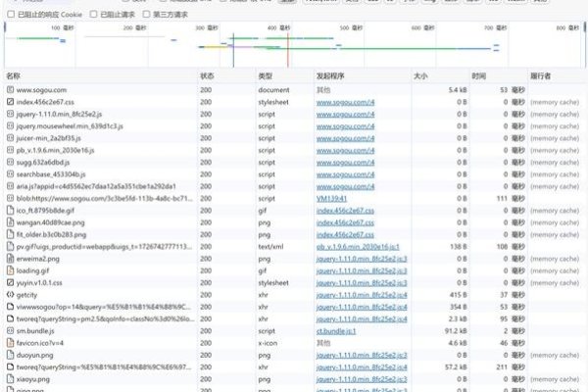Screen dimensions: 588x392
Task: Click the image icon for erweima2.png
Action: click(x=10, y=259)
